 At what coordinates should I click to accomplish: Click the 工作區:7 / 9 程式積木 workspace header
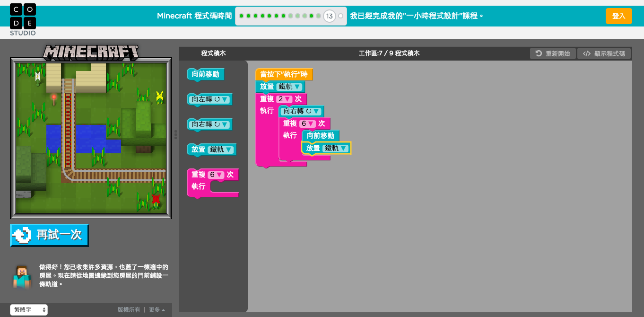point(389,53)
